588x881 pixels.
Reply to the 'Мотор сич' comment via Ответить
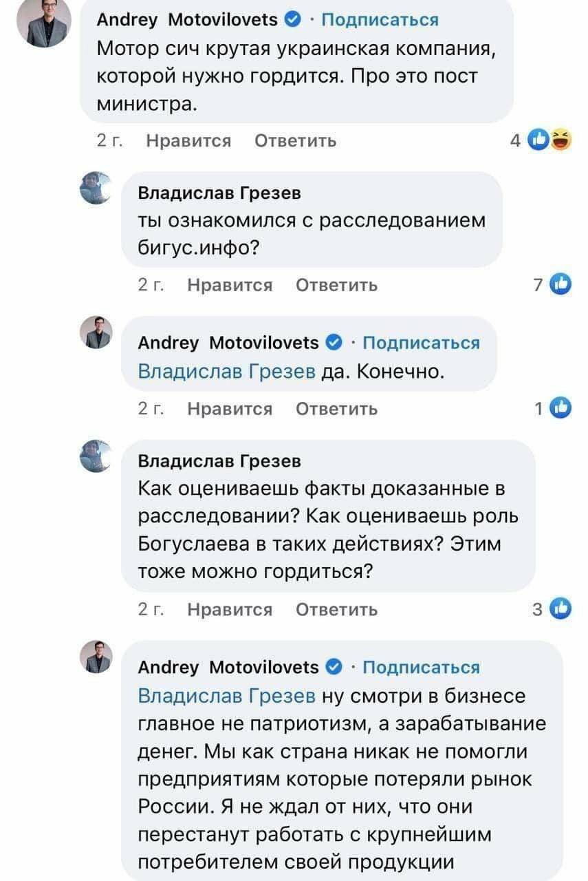(x=295, y=141)
